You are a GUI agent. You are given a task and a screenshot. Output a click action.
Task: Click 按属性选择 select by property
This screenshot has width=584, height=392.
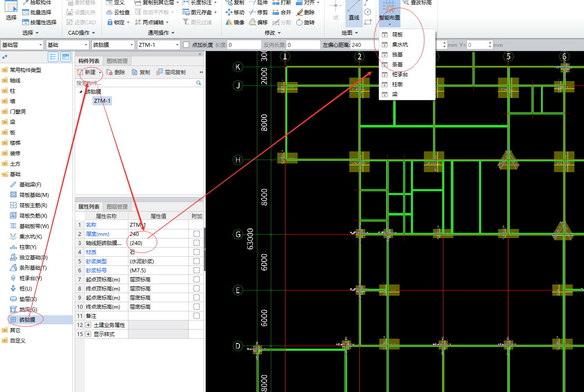tap(39, 22)
